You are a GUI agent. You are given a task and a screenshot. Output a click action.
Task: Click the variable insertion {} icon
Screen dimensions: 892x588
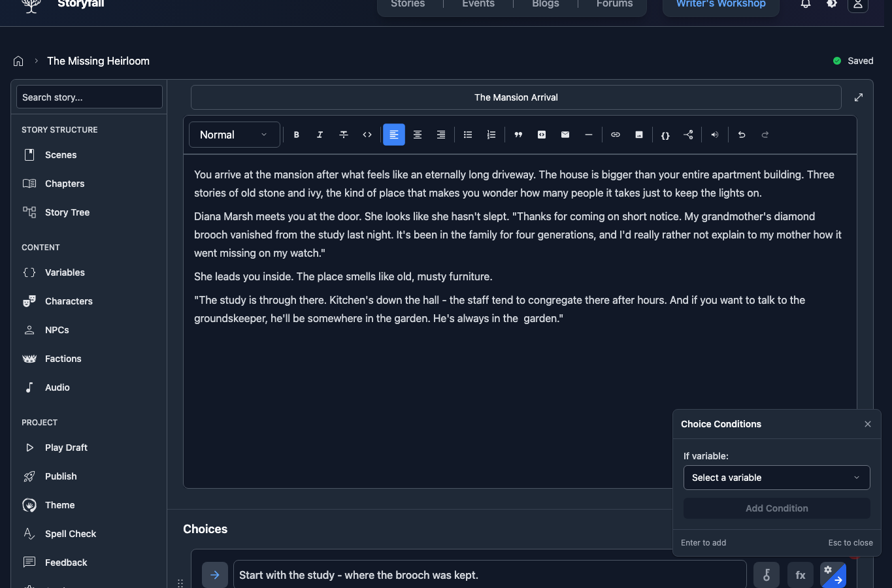tap(665, 135)
